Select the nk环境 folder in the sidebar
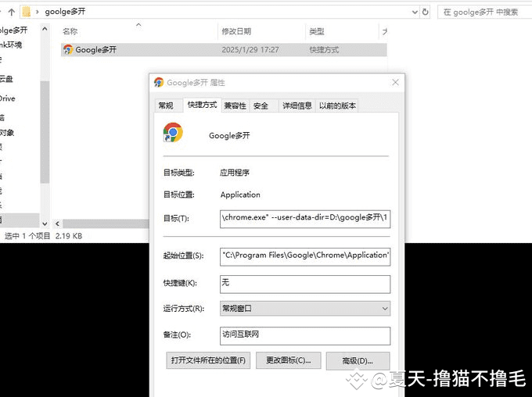The height and width of the screenshot is (397, 532). point(11,45)
